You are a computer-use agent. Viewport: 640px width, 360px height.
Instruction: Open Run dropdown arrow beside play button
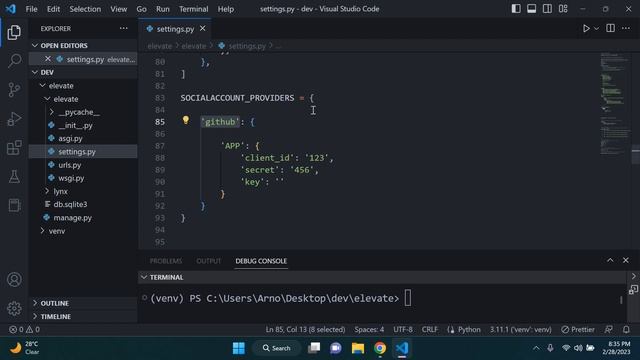596,29
